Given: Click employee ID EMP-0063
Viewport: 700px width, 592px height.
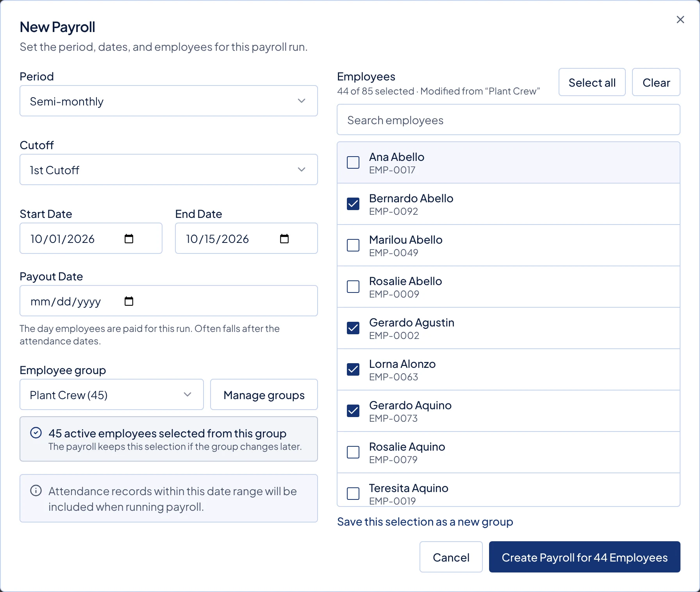Looking at the screenshot, I should coord(394,377).
